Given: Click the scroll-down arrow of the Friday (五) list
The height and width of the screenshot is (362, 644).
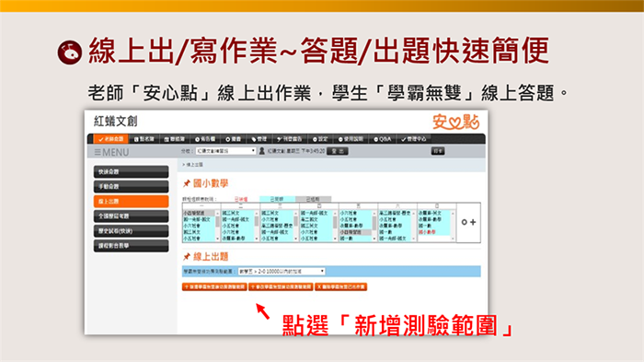Looking at the screenshot, I should pos(374,239).
